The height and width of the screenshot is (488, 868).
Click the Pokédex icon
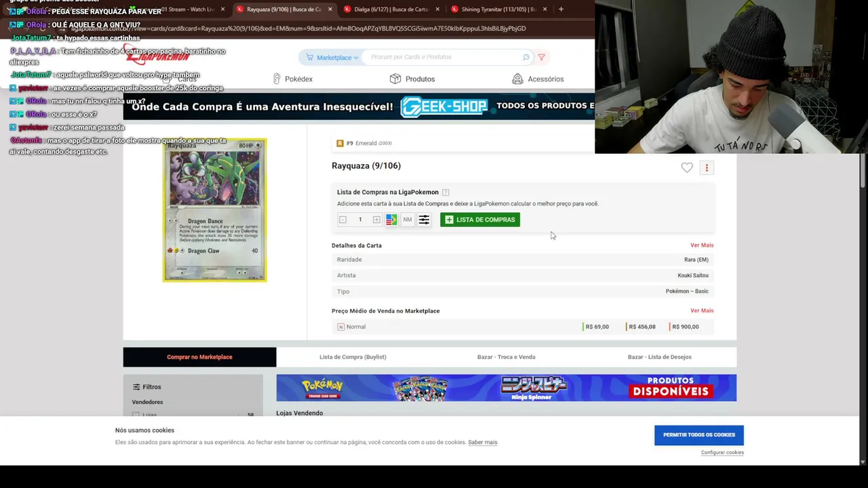click(x=277, y=79)
